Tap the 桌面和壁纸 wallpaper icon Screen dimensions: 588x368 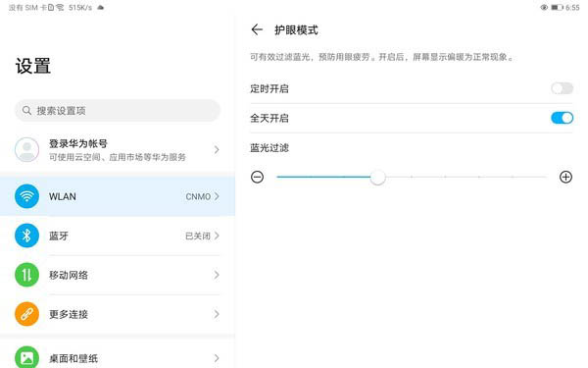pos(26,357)
